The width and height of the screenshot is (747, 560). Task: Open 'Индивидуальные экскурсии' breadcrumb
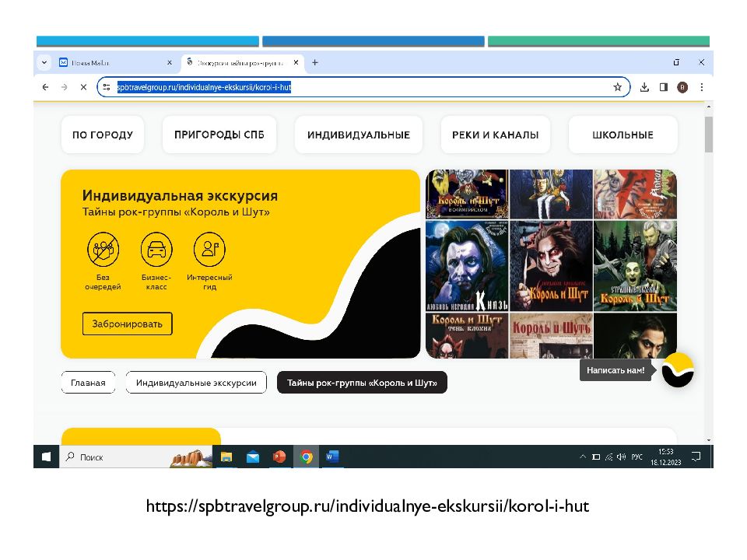pos(196,383)
